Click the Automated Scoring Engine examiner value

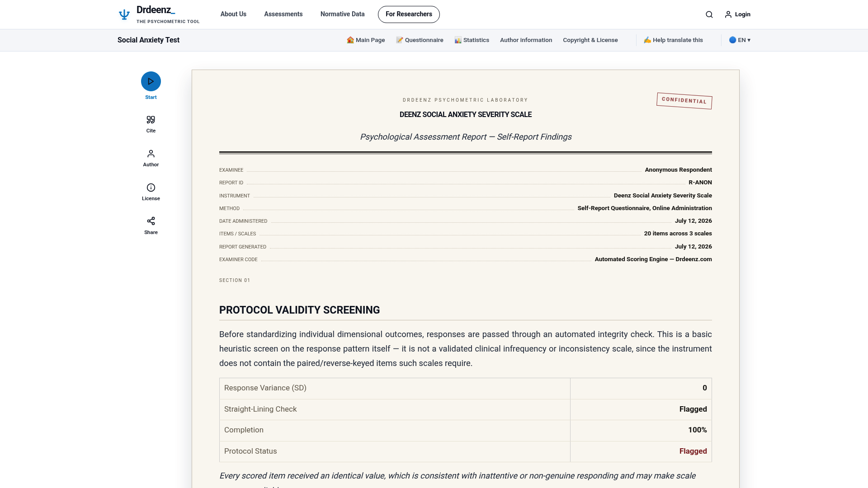(653, 259)
